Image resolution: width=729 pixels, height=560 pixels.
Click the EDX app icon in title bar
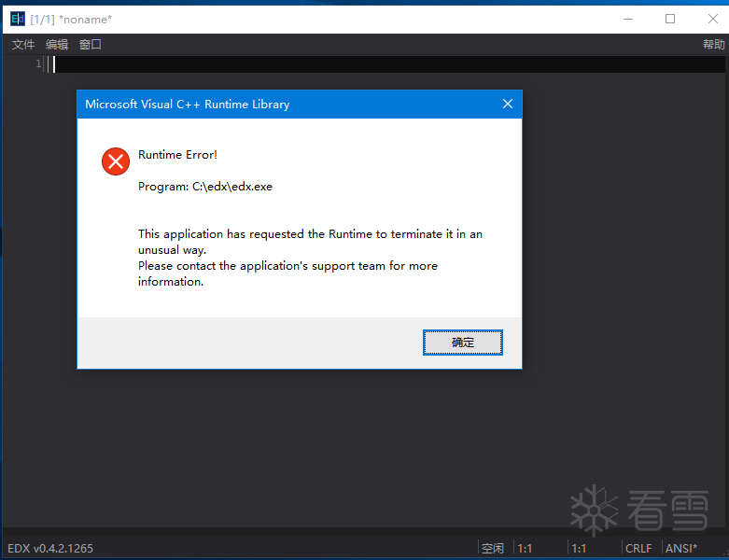click(17, 19)
